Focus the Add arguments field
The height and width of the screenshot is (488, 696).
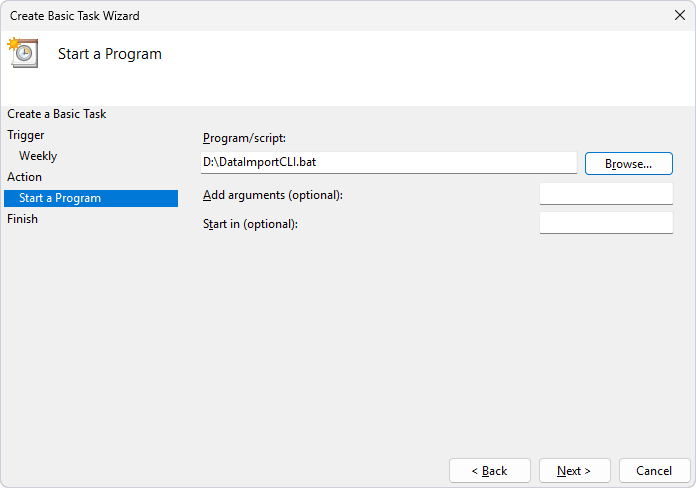click(606, 194)
